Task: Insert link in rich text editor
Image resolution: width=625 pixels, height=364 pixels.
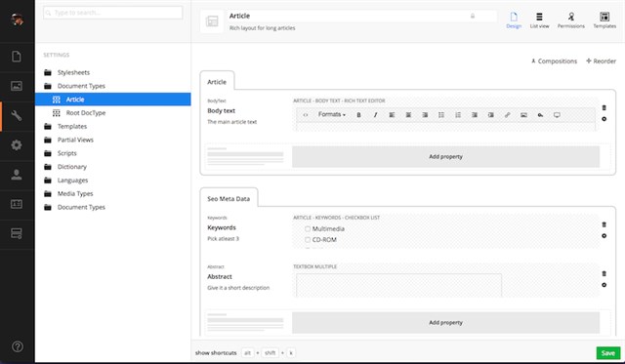Action: (507, 115)
